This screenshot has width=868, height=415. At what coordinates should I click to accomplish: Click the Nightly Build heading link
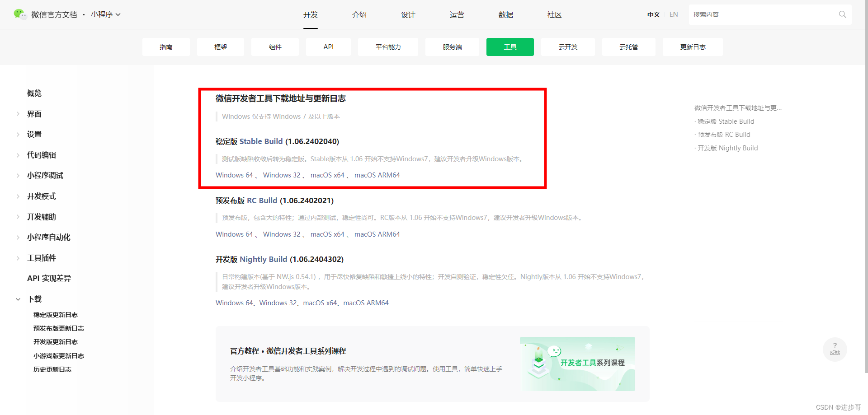pos(263,259)
